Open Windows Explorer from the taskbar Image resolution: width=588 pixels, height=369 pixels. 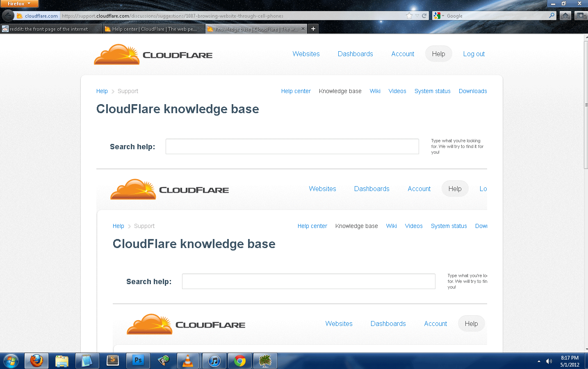pyautogui.click(x=62, y=361)
